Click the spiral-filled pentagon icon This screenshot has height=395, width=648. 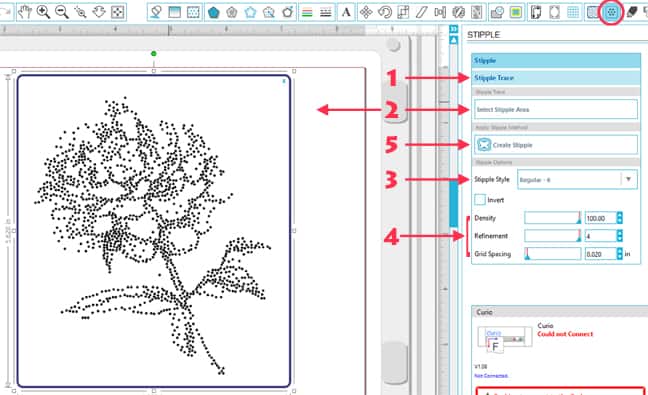[232, 12]
